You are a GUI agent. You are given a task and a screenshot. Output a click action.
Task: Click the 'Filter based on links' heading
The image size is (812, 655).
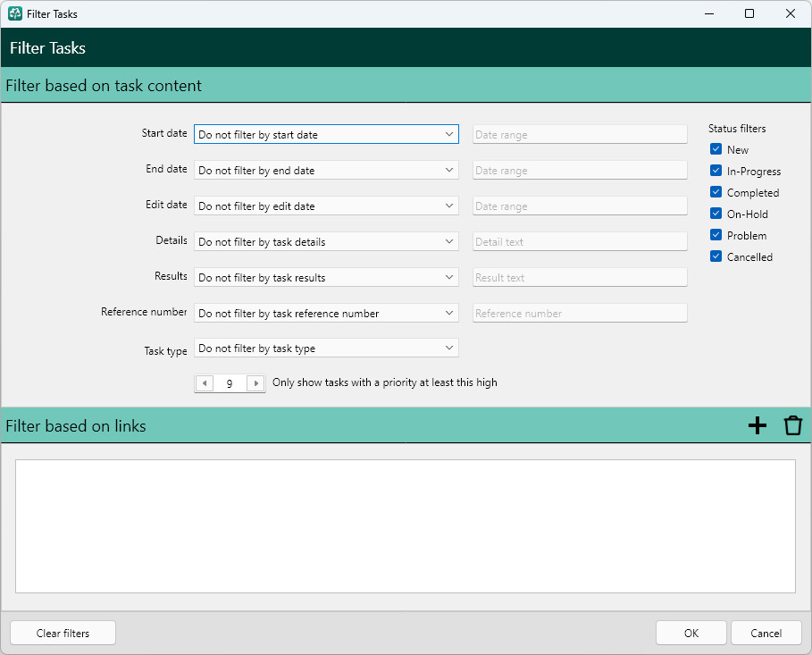(x=76, y=426)
